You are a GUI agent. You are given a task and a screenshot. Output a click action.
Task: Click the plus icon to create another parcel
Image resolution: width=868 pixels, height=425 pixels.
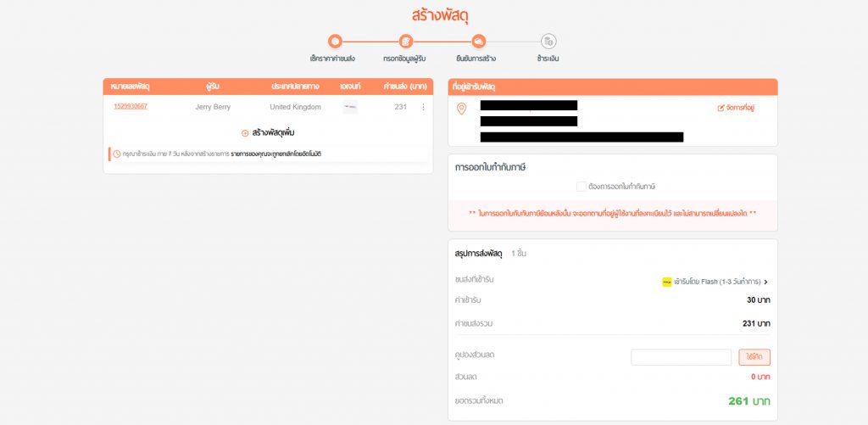coord(245,133)
